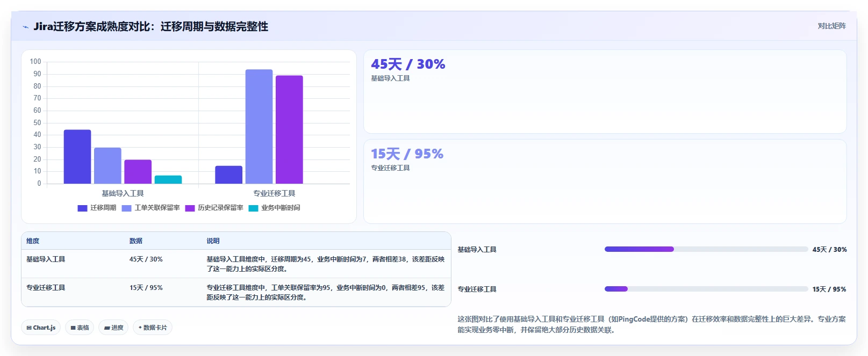The width and height of the screenshot is (868, 356).
Task: Select the 15天 / 95% data card
Action: tap(605, 181)
